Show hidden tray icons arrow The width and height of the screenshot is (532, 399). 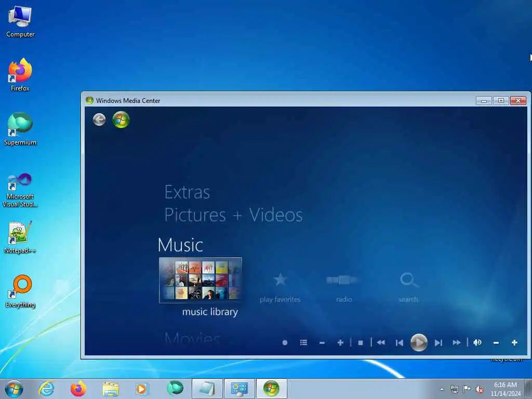(x=442, y=389)
